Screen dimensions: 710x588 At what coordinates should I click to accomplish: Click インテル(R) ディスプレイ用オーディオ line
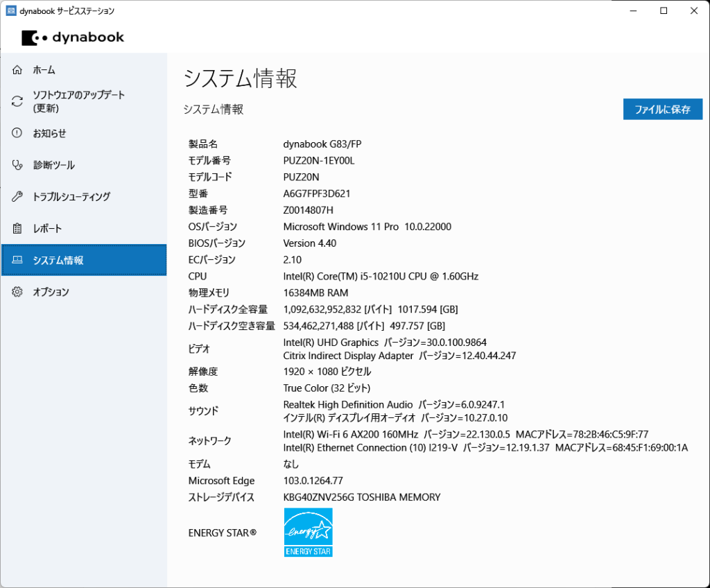(395, 417)
